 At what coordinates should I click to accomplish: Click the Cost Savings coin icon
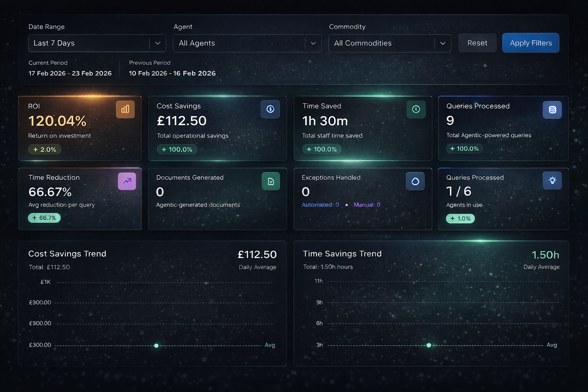click(x=270, y=109)
